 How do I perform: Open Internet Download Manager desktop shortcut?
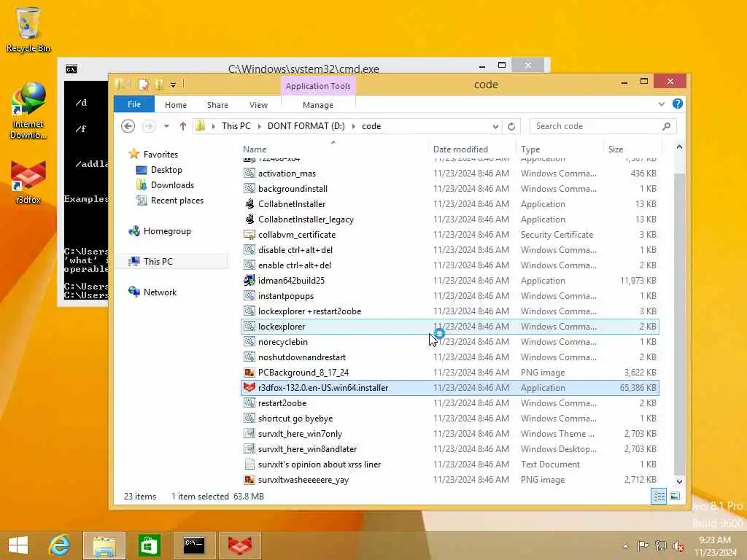coord(28,111)
